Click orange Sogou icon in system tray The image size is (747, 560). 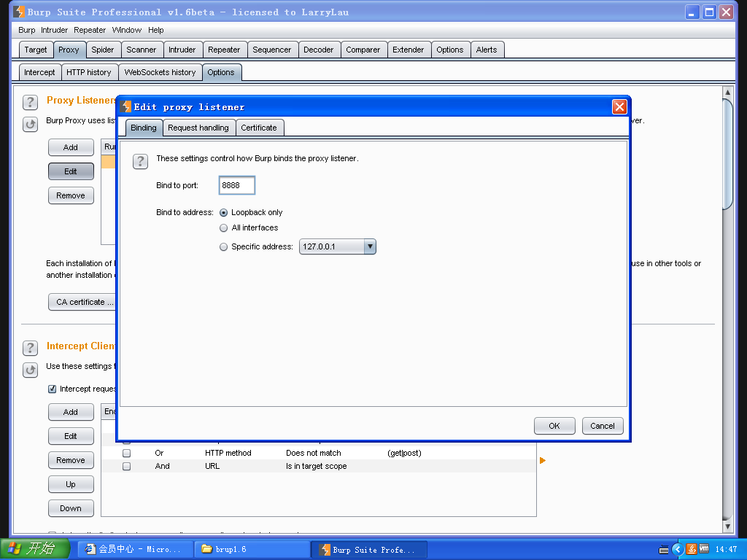[x=692, y=549]
